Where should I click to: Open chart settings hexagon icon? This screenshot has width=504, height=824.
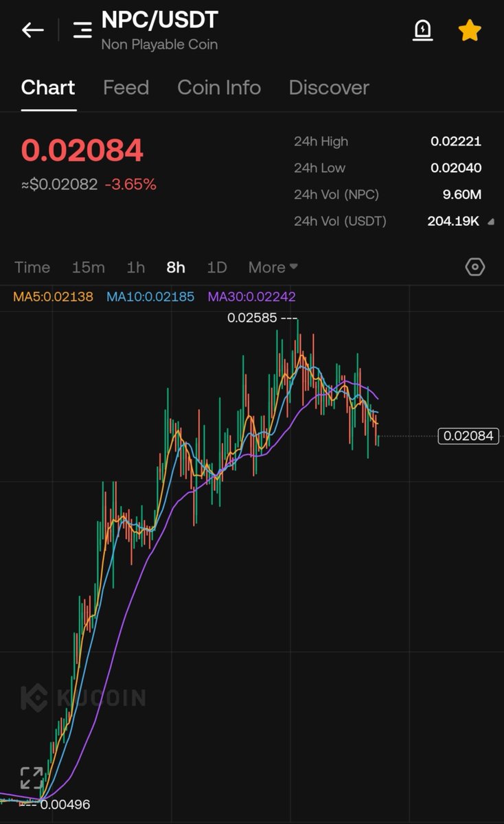(x=475, y=267)
